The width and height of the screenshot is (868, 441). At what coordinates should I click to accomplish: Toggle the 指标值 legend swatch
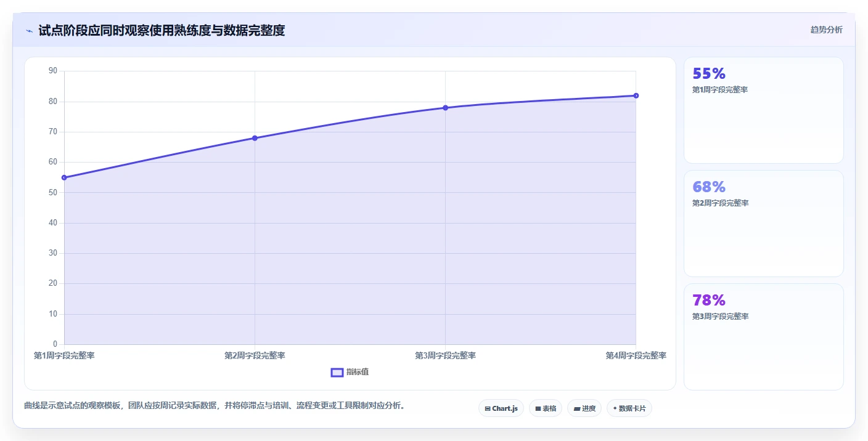click(x=337, y=372)
